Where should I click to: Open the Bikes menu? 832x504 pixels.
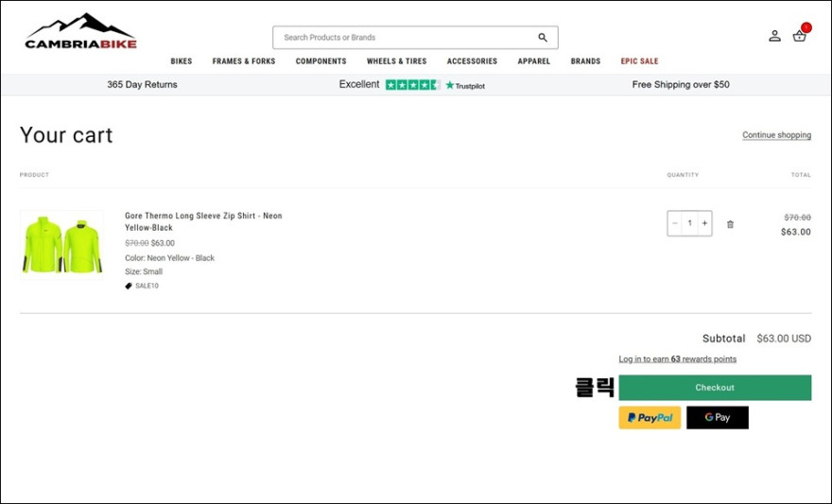pyautogui.click(x=182, y=61)
